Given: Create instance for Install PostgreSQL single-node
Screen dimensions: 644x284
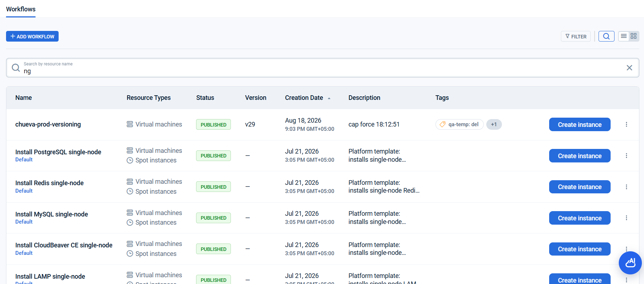Looking at the screenshot, I should tap(580, 156).
